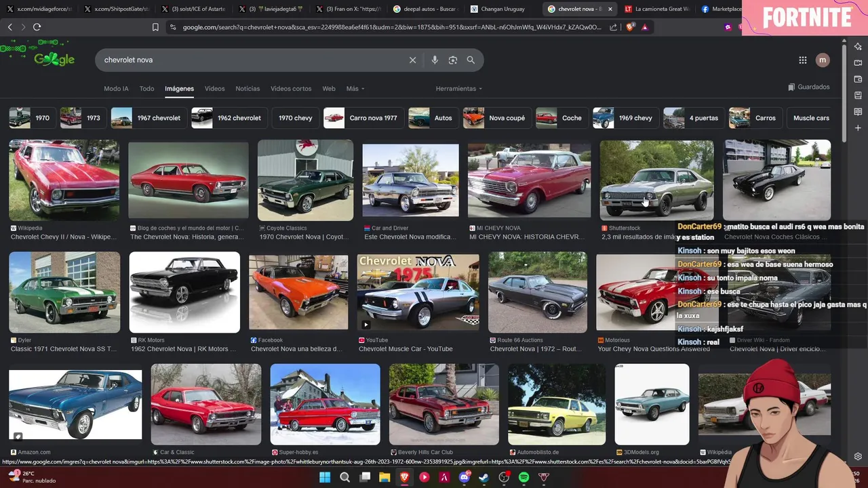
Task: Switch to the Todo results tab
Action: click(x=146, y=89)
